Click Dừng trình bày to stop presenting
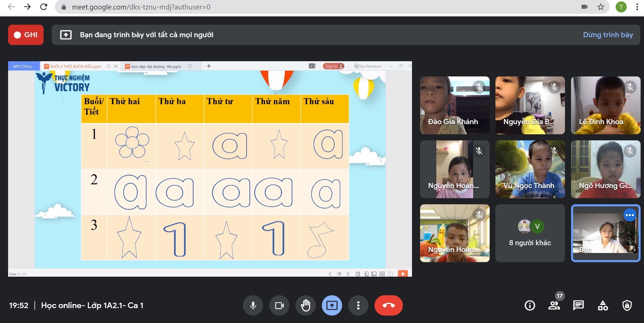The height and width of the screenshot is (323, 644). coord(608,35)
